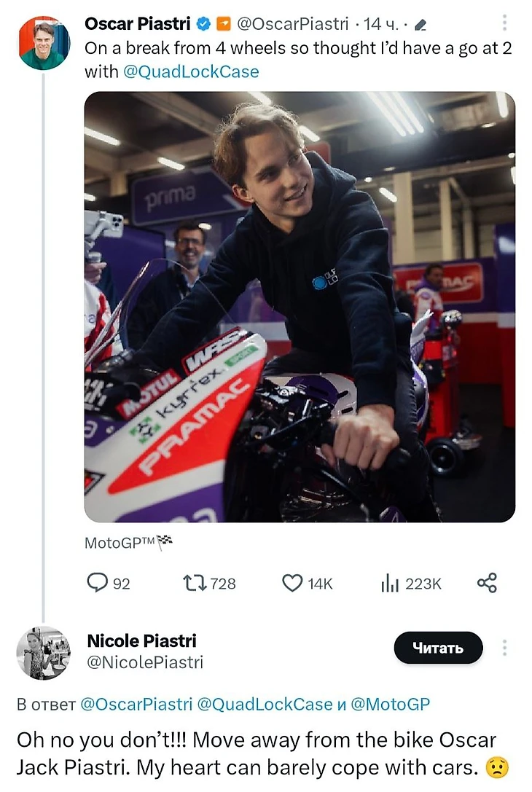Click the orange affiliate badge icon

224,24
